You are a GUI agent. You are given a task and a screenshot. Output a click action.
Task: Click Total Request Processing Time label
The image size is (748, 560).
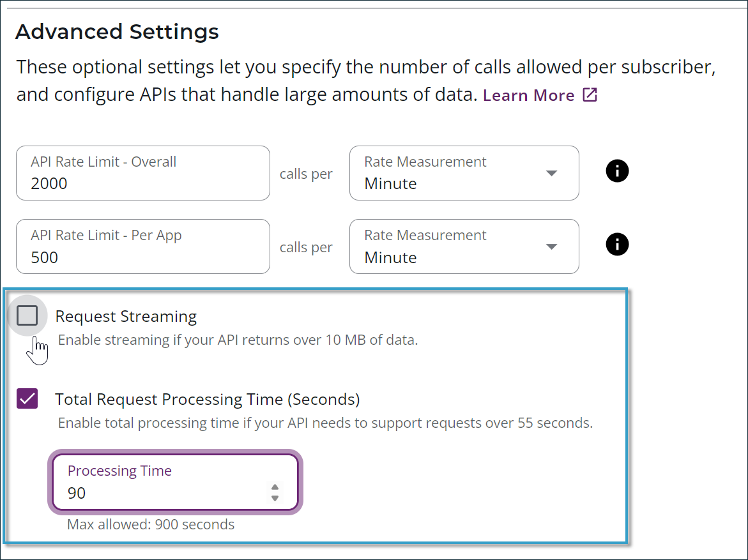pos(208,400)
